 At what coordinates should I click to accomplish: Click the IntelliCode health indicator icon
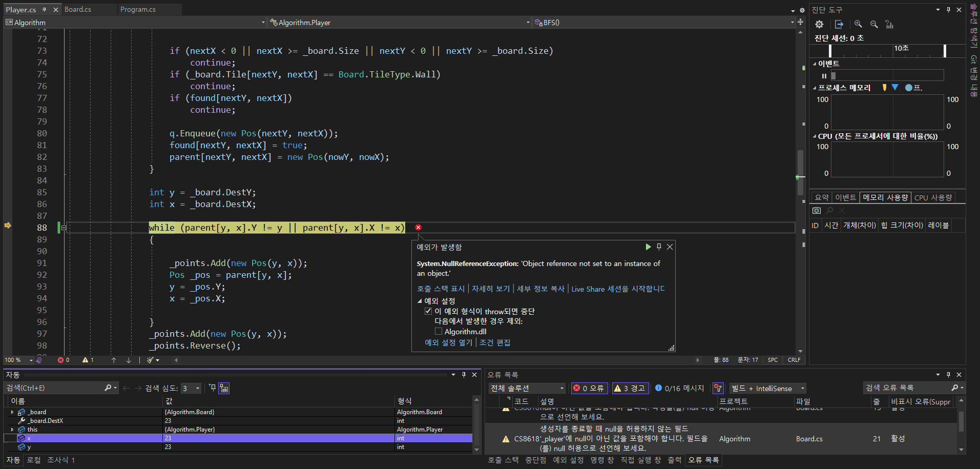click(39, 360)
